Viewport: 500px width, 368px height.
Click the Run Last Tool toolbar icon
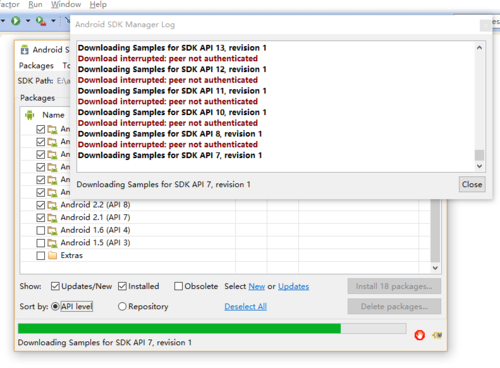[41, 21]
